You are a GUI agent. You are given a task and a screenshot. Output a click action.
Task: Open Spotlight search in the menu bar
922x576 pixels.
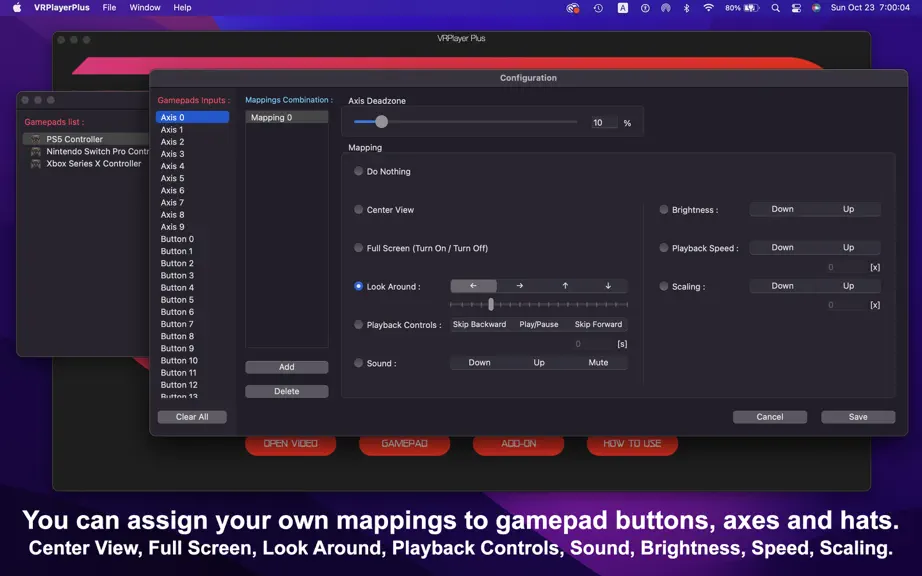click(x=776, y=8)
